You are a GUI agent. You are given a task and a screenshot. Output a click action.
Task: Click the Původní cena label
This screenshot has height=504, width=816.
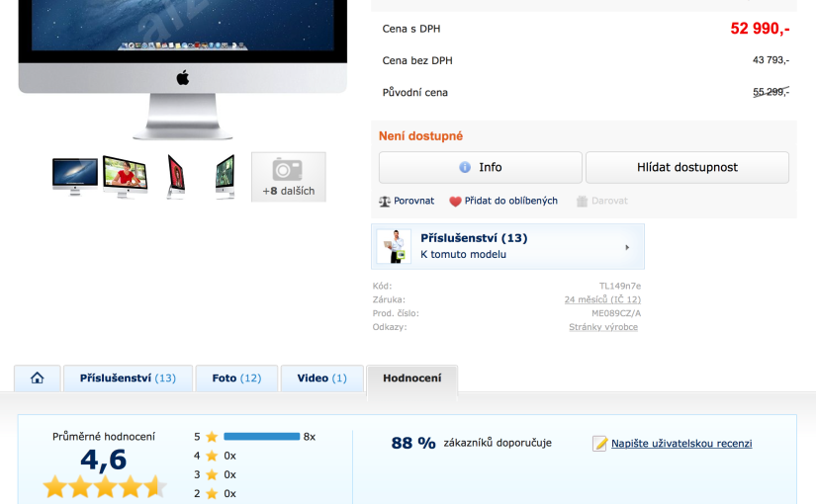(414, 93)
